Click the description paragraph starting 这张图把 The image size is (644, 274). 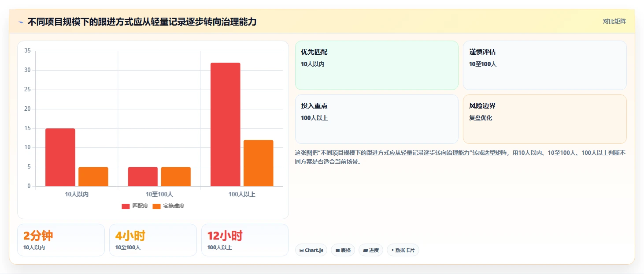tap(460, 157)
